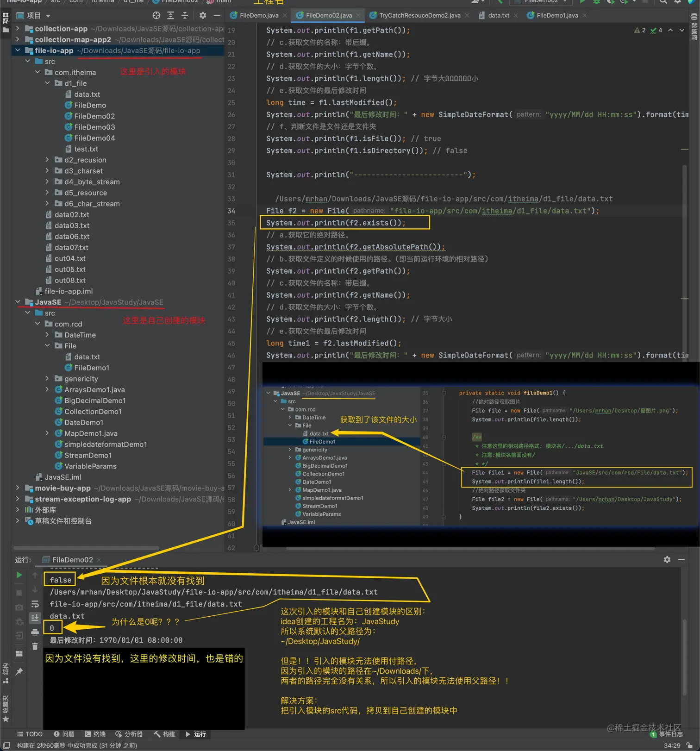Open the TODO tool window
Screen dimensions: 700x751
tap(30, 734)
